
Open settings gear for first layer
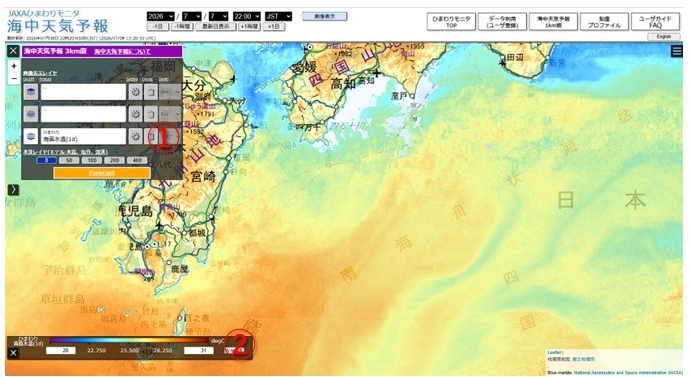(136, 92)
